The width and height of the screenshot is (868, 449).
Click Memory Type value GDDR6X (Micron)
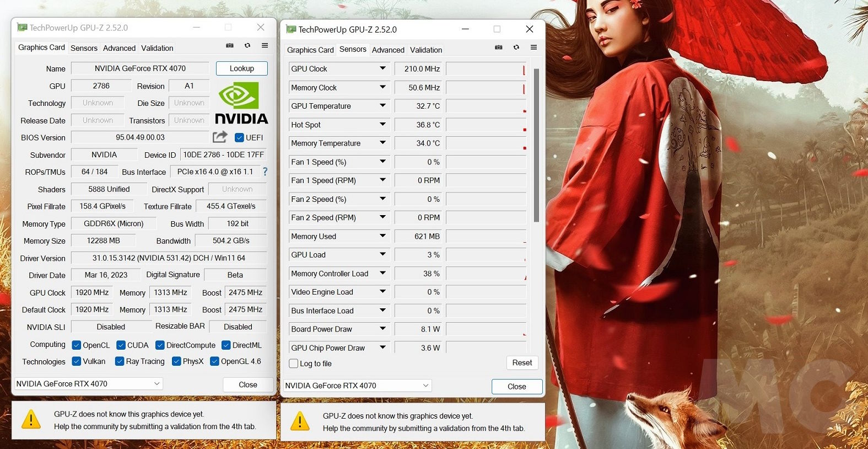click(114, 223)
